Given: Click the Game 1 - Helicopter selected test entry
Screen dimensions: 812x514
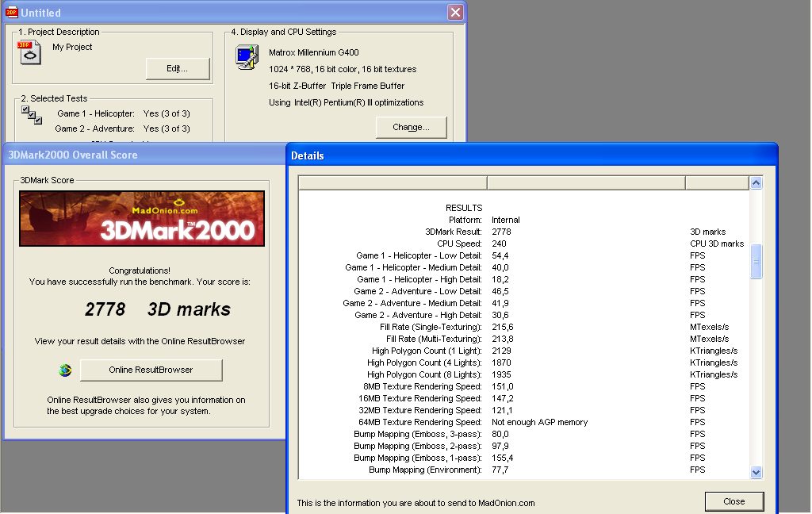Looking at the screenshot, I should pos(124,113).
